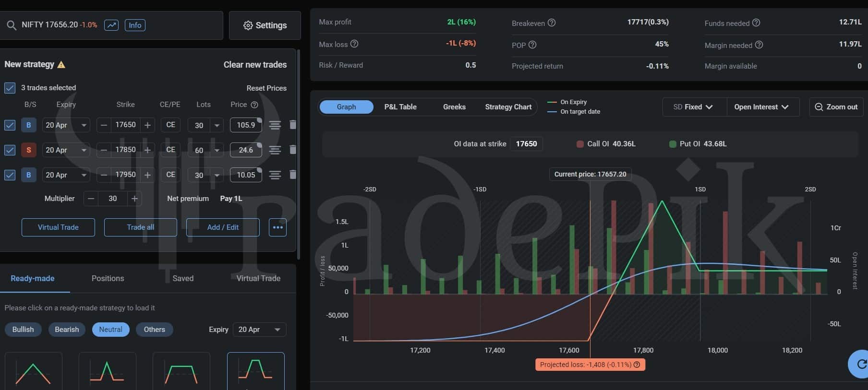Switch to the P&L Table tab
Viewport: 868px width, 390px height.
pos(400,107)
